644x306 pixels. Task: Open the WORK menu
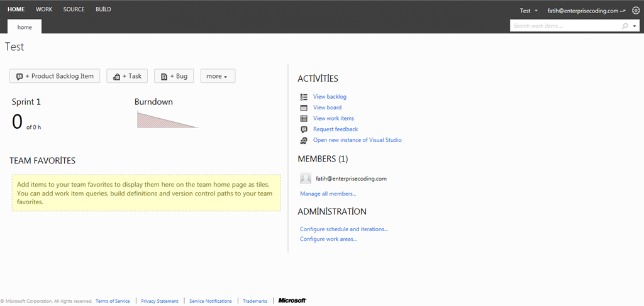coord(44,9)
